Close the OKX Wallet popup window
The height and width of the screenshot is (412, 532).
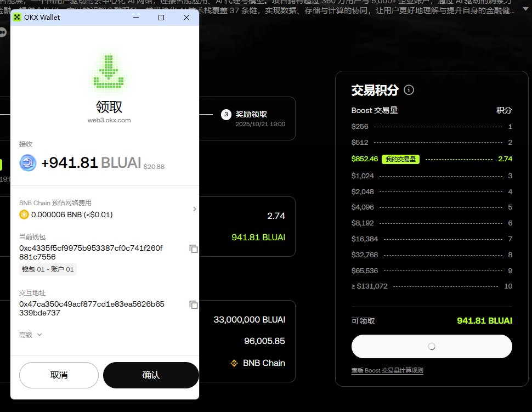pos(186,18)
